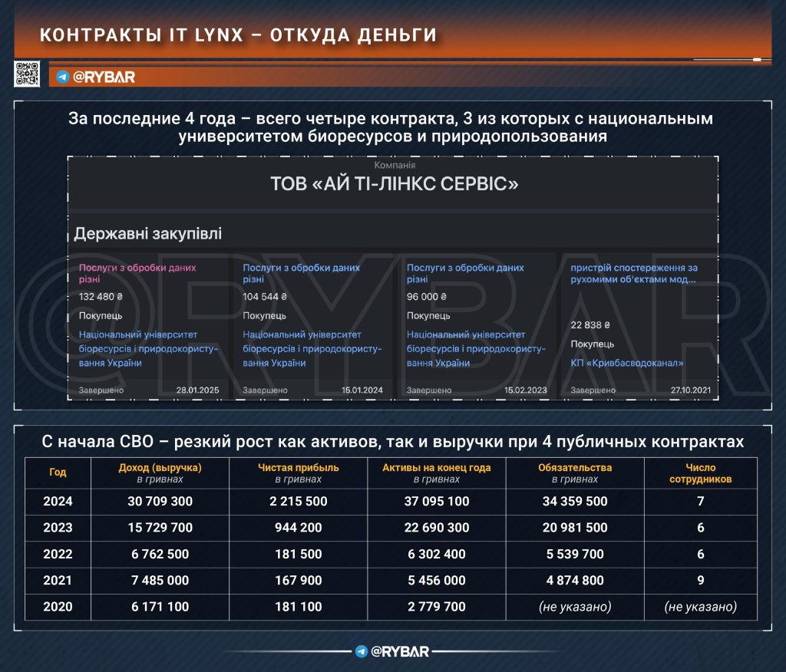
Task: Open the company card ТОВ «АЙ ТІ-ЛІНКС СЕРВІС»
Action: (x=393, y=183)
